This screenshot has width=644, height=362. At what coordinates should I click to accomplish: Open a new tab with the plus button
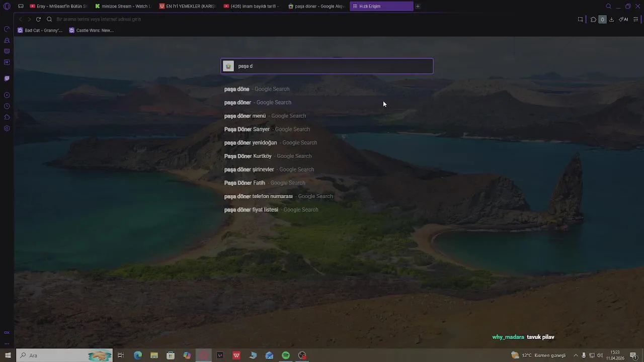coord(418,6)
